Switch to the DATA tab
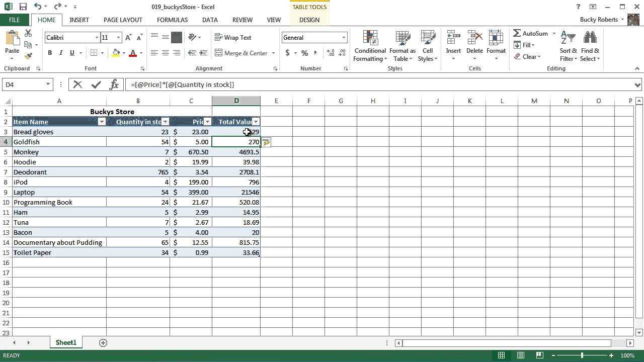Image resolution: width=644 pixels, height=362 pixels. point(210,20)
